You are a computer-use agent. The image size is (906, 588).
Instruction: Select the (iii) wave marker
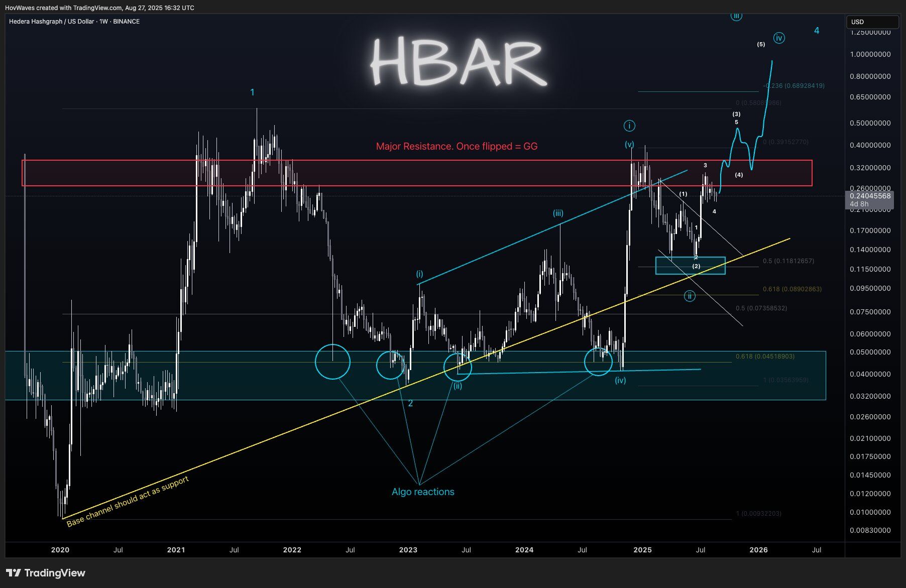pos(558,213)
